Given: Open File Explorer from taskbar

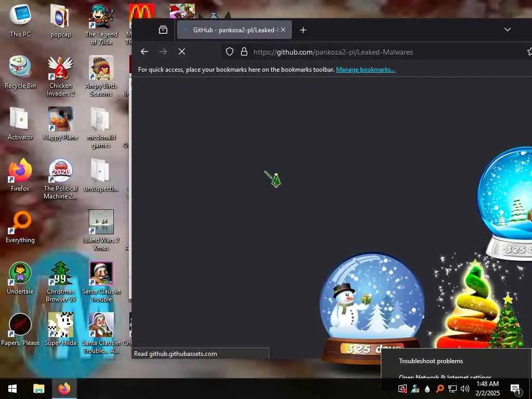Looking at the screenshot, I should pos(38,389).
